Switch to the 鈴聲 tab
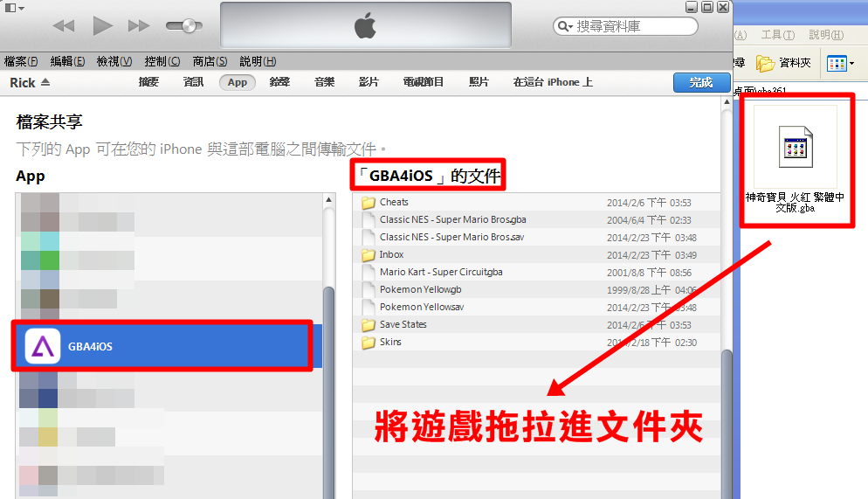This screenshot has width=868, height=499. (279, 82)
